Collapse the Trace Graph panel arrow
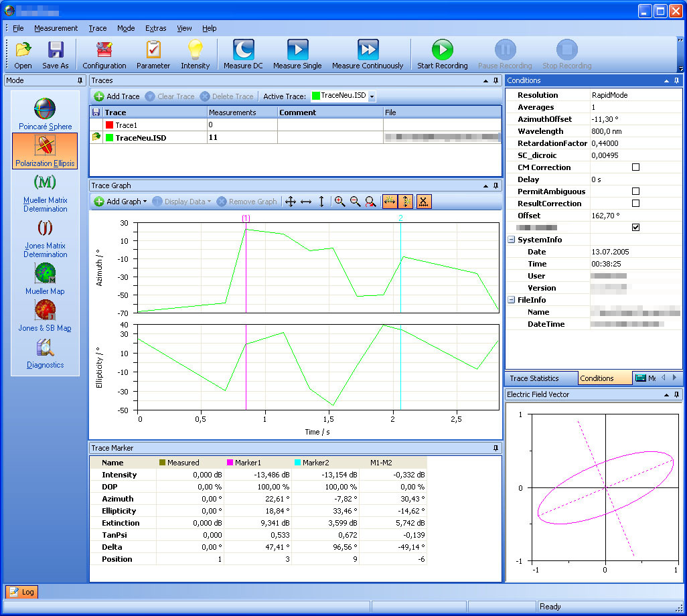687x616 pixels. 485,186
